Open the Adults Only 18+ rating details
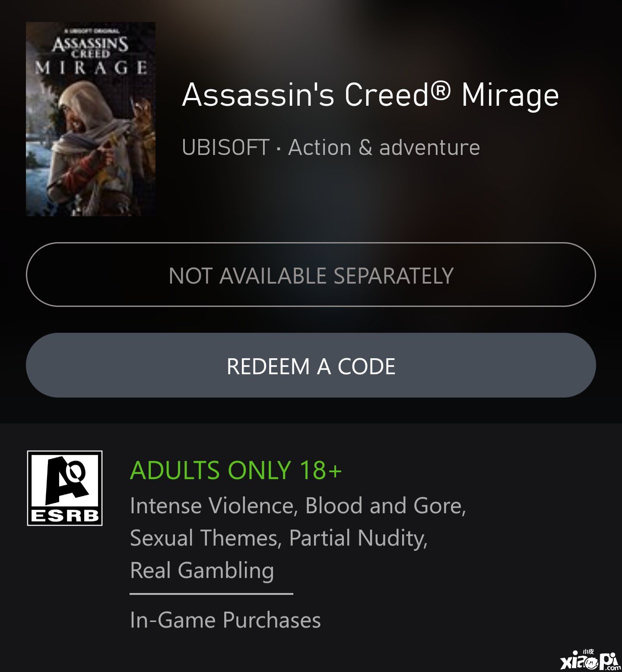This screenshot has width=622, height=672. point(236,470)
